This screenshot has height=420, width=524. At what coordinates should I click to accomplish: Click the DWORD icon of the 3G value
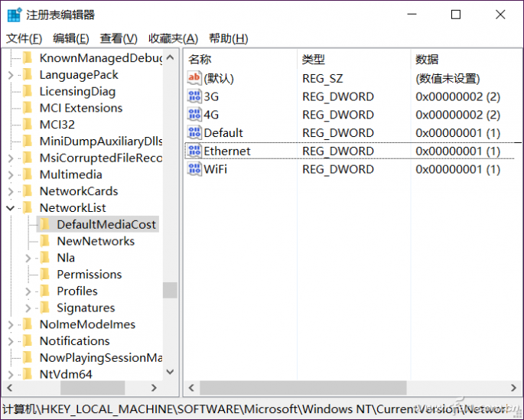pos(194,96)
